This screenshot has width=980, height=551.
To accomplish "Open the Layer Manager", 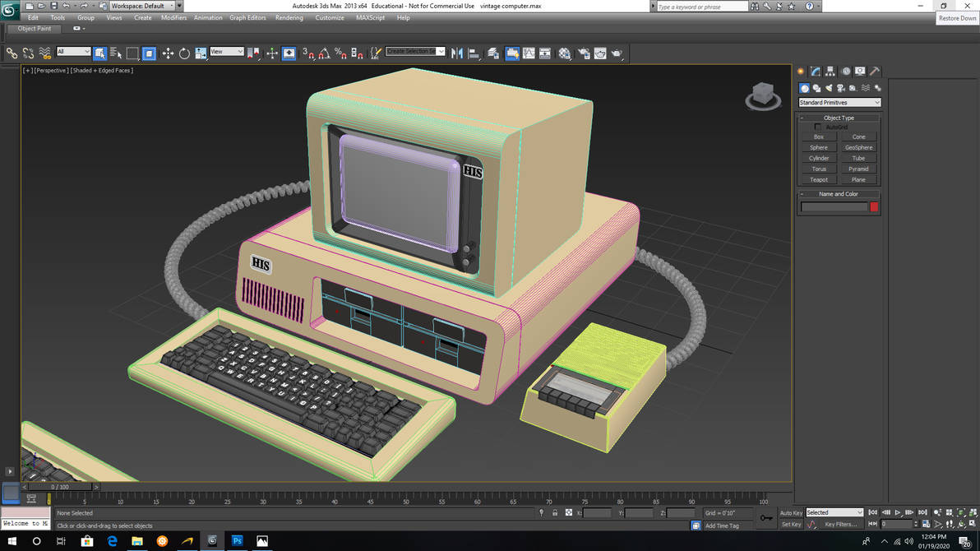I will click(x=493, y=53).
